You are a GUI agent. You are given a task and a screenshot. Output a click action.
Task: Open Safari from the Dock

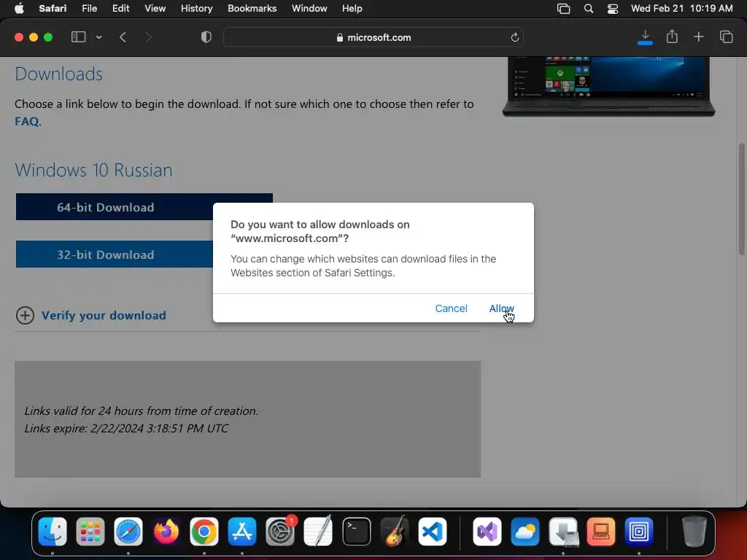(x=128, y=532)
